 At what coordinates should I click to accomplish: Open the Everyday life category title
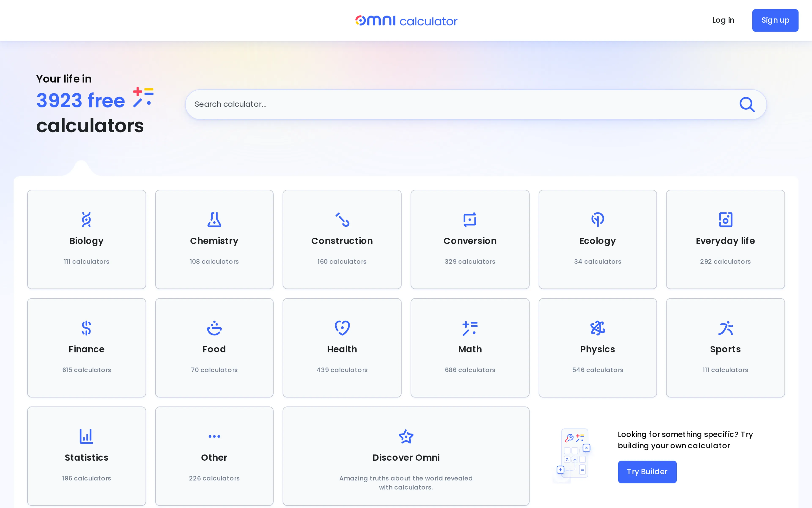click(x=725, y=241)
